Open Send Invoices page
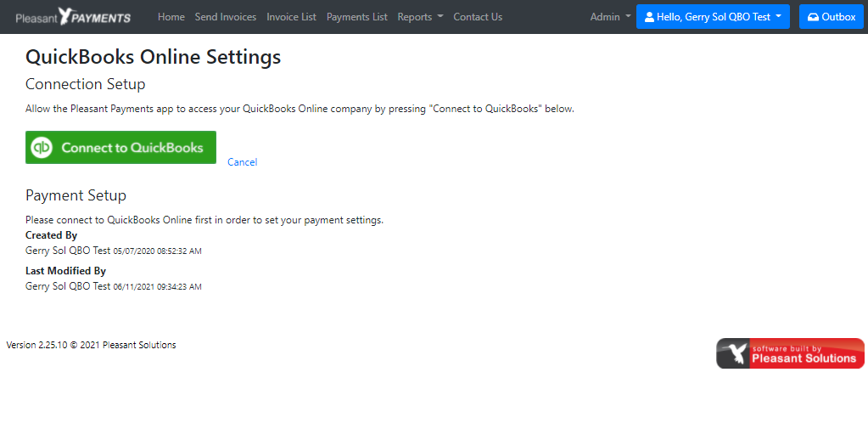This screenshot has height=423, width=868. point(226,17)
